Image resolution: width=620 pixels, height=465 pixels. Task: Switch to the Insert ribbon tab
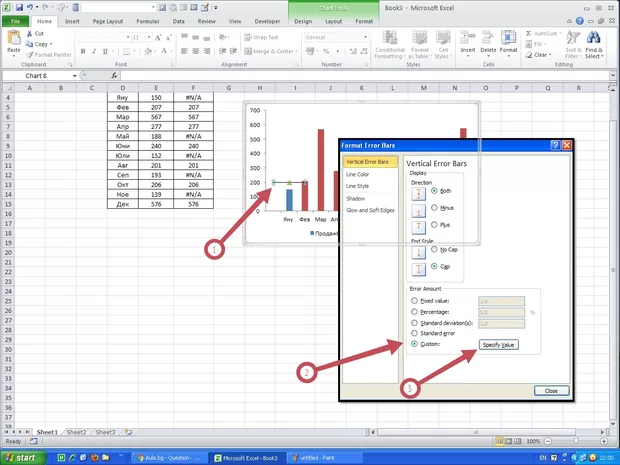[72, 21]
